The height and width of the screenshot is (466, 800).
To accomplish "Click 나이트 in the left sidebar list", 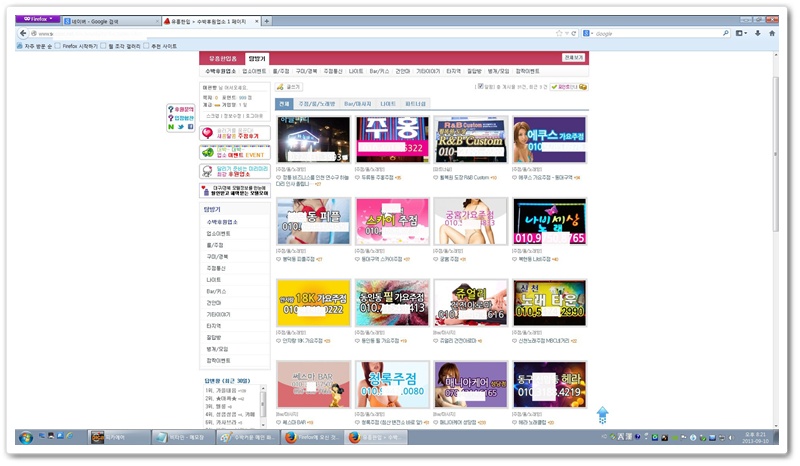I will click(214, 280).
